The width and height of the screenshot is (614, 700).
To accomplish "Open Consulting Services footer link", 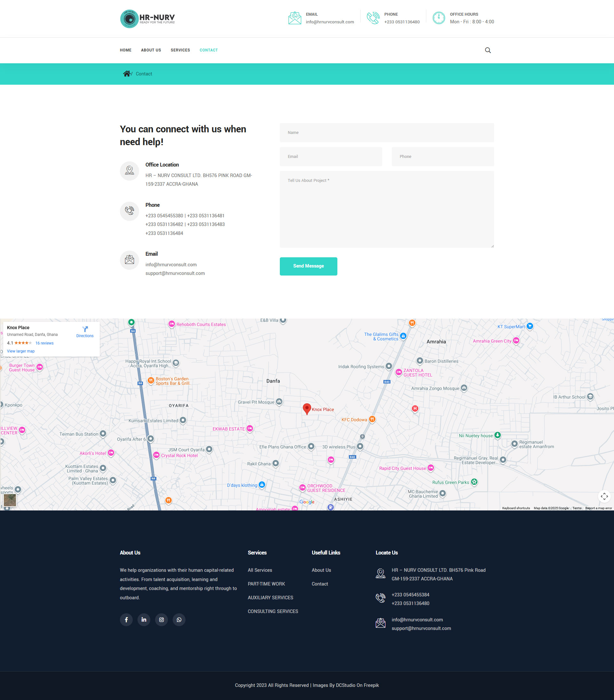I will [273, 611].
